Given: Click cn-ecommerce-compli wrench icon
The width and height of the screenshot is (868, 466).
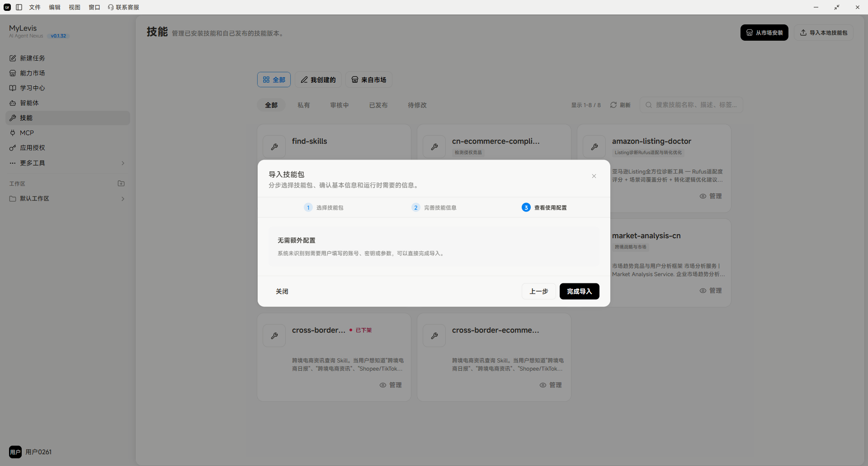Looking at the screenshot, I should (434, 147).
